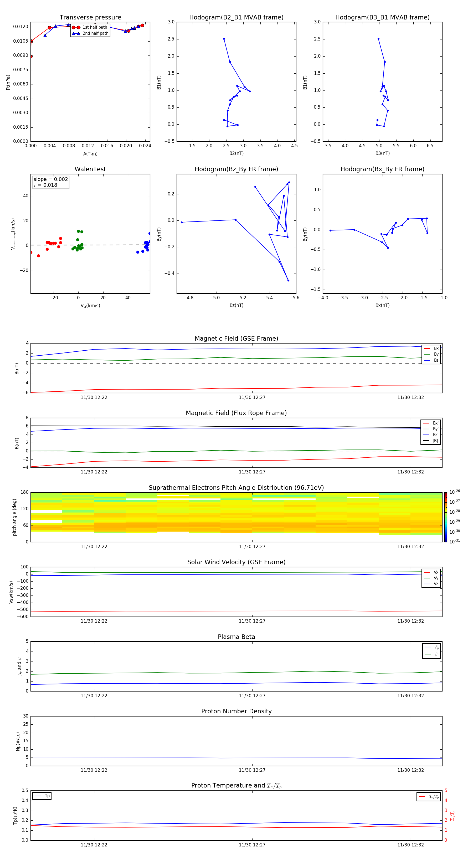Click the 'Magnetic Field (Flux Rope Frame)' title
Viewport: 473px width, 868px height.
236,413
